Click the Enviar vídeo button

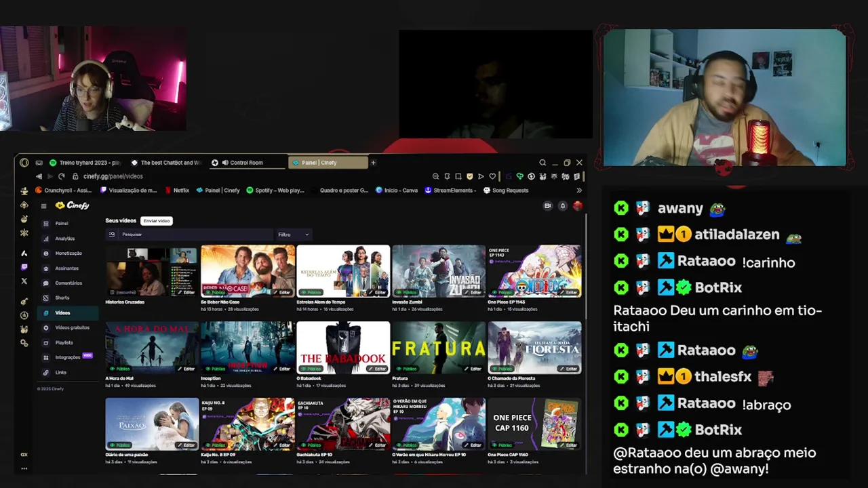(156, 221)
